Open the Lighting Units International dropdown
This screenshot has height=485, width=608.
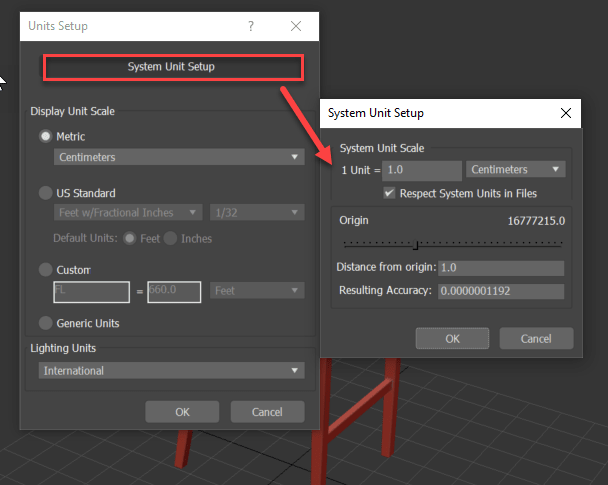pos(171,371)
